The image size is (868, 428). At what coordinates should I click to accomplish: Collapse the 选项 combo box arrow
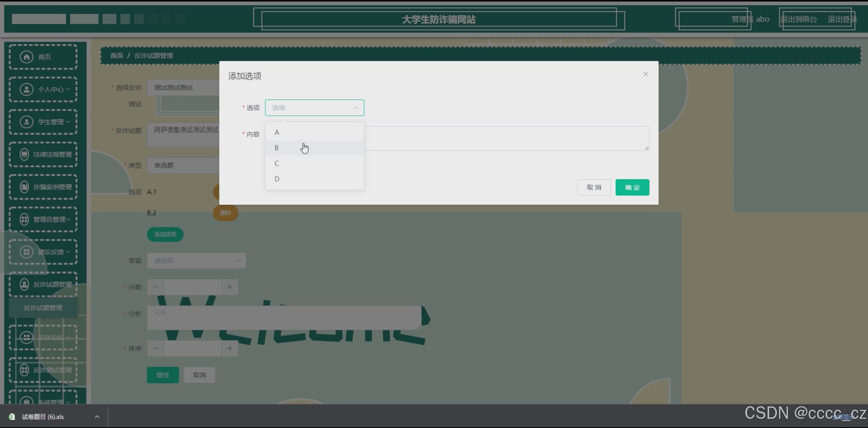tap(356, 108)
